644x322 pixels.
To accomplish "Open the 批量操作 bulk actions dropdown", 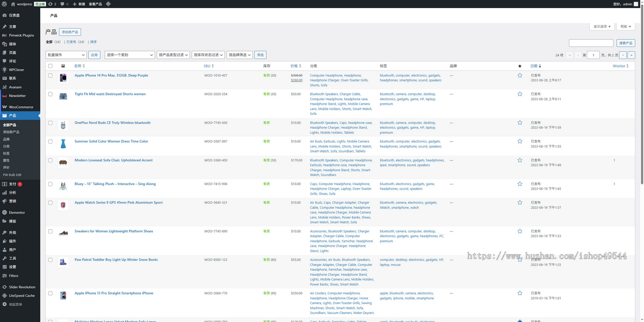I will [x=66, y=55].
